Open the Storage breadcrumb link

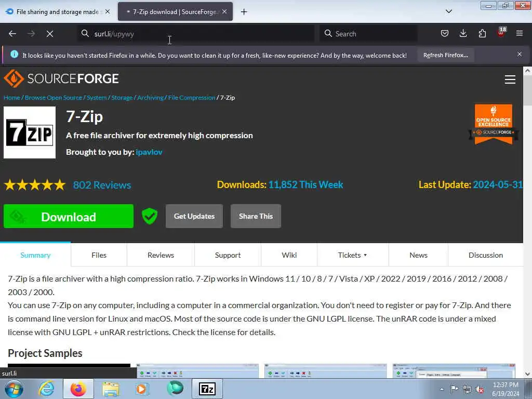(x=122, y=98)
